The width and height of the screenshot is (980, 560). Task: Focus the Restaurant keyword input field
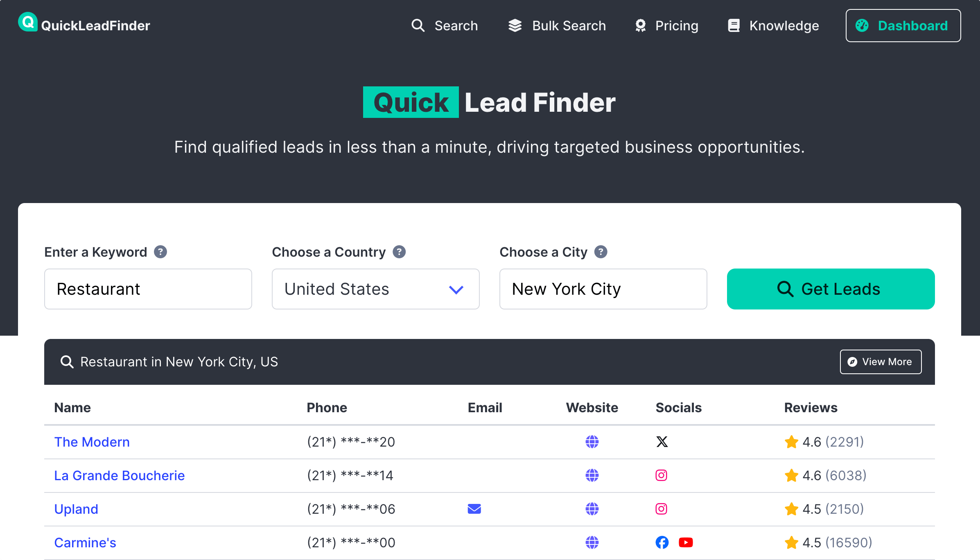148,289
